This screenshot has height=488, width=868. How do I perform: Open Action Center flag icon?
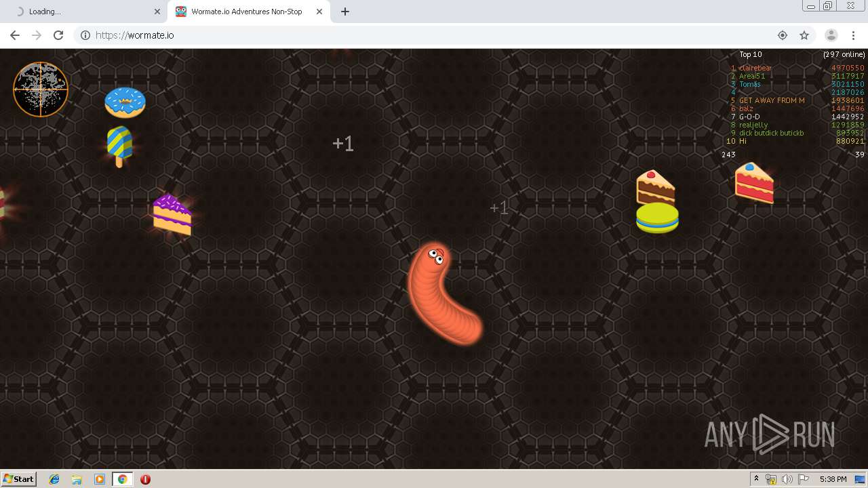tap(804, 479)
